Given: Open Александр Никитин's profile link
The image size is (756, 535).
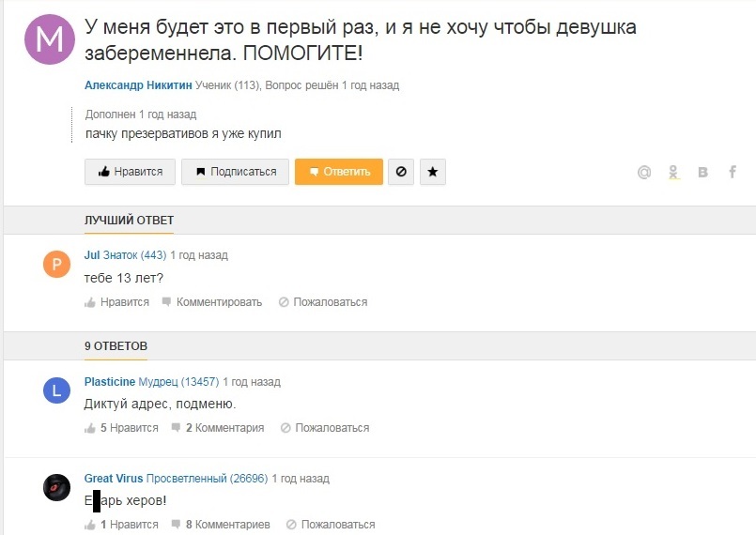Looking at the screenshot, I should [138, 85].
